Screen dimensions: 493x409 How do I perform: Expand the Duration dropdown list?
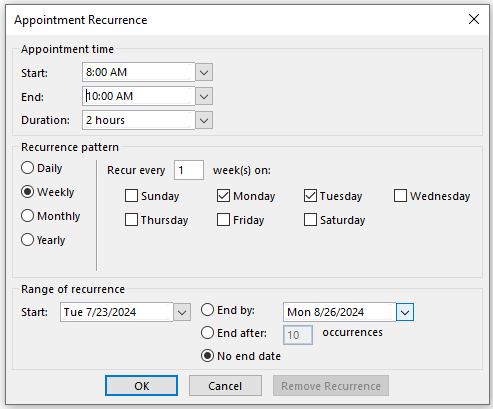point(204,120)
